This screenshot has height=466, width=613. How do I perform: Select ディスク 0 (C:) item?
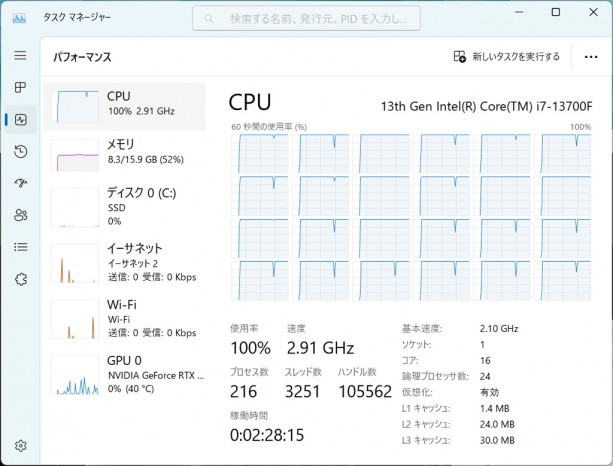(127, 205)
